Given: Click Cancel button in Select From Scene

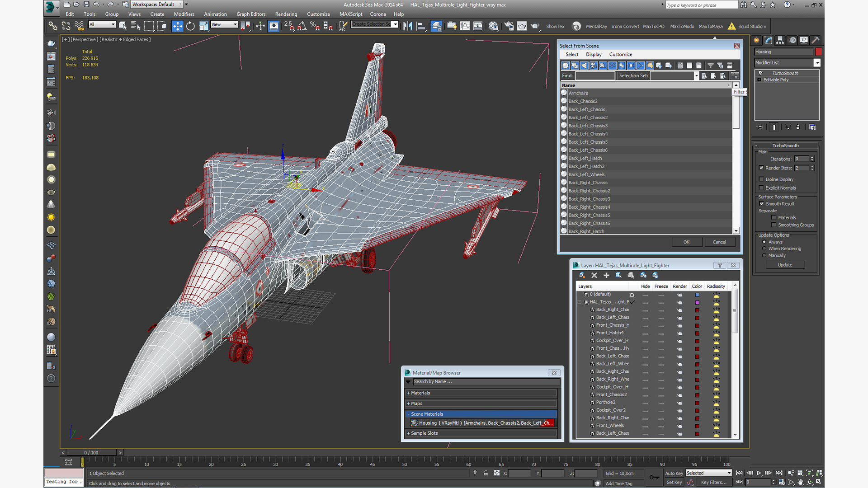Looking at the screenshot, I should (720, 241).
